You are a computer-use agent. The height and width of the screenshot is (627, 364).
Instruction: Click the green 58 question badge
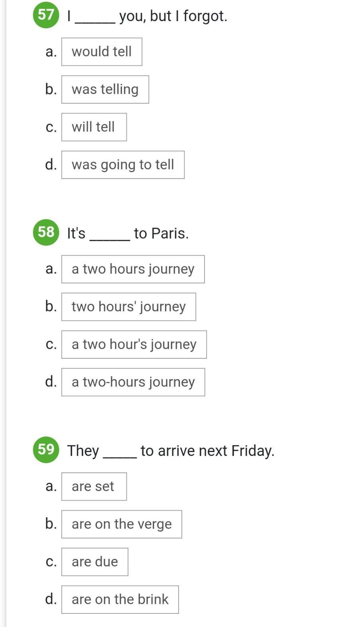pos(46,232)
